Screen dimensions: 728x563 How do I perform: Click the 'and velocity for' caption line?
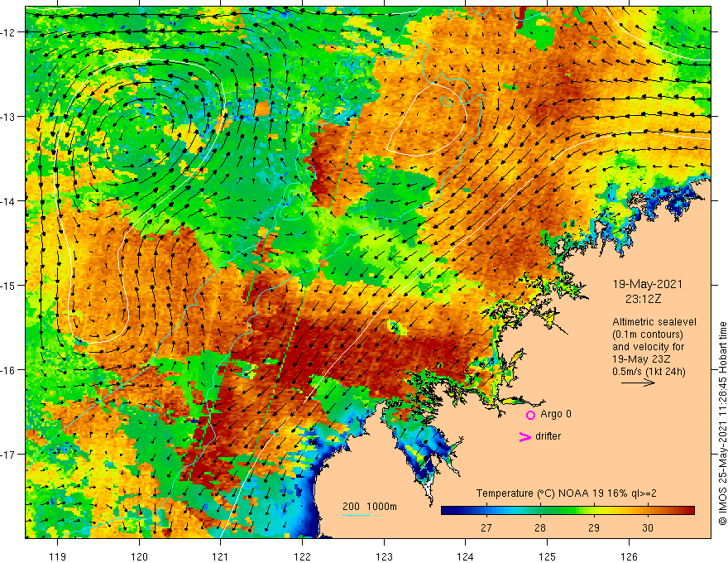[x=648, y=347]
